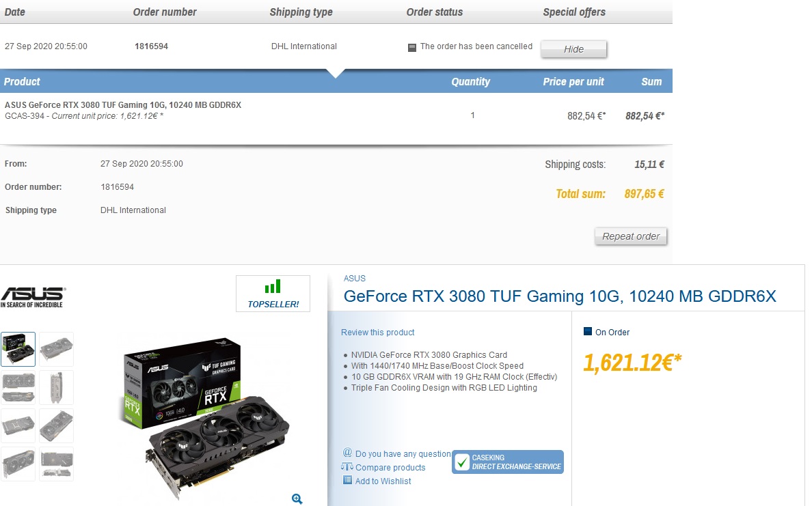The width and height of the screenshot is (812, 506).
Task: Click the Sum value 882,54 €* in the product row
Action: 645,116
